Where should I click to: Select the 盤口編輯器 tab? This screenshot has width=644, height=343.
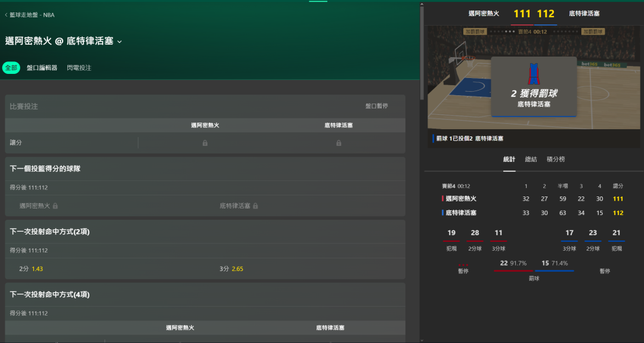42,68
